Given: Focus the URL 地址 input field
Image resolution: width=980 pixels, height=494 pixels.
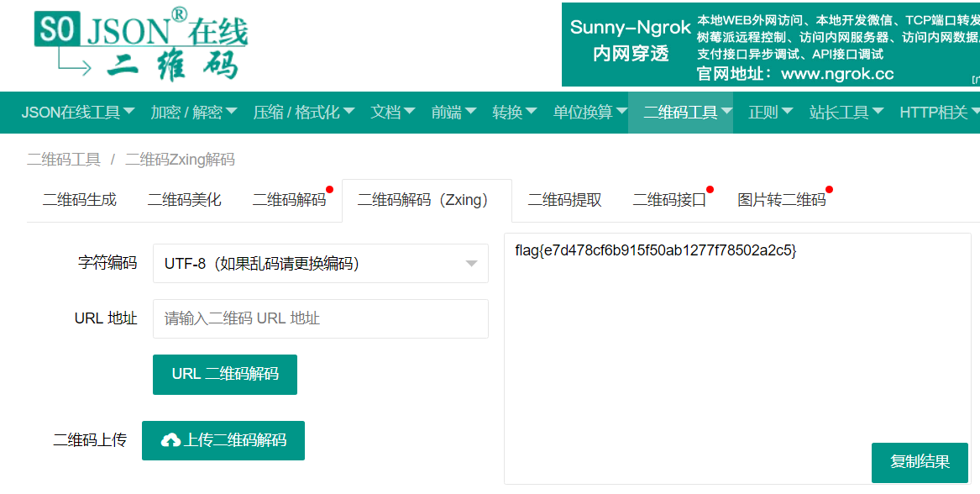Looking at the screenshot, I should point(321,318).
